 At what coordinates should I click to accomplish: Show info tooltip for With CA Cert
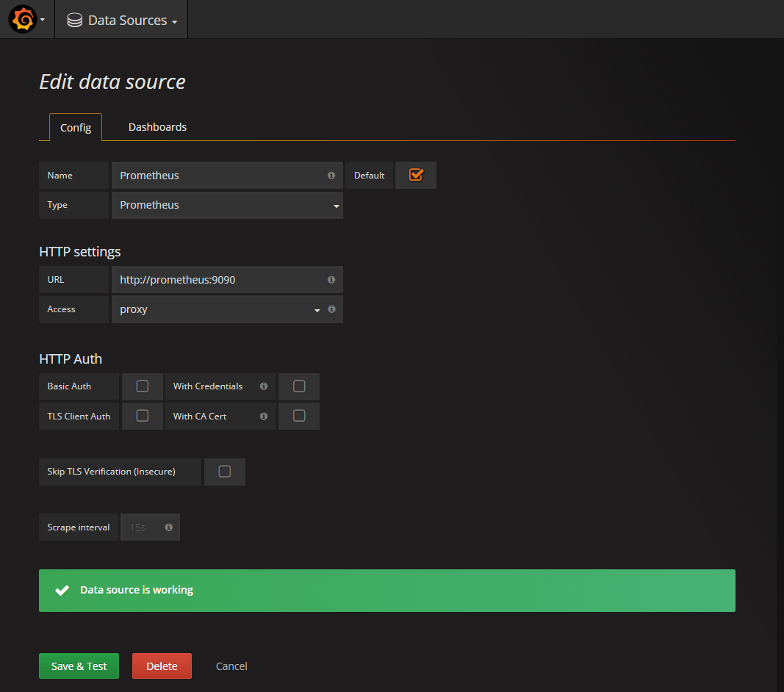(264, 416)
